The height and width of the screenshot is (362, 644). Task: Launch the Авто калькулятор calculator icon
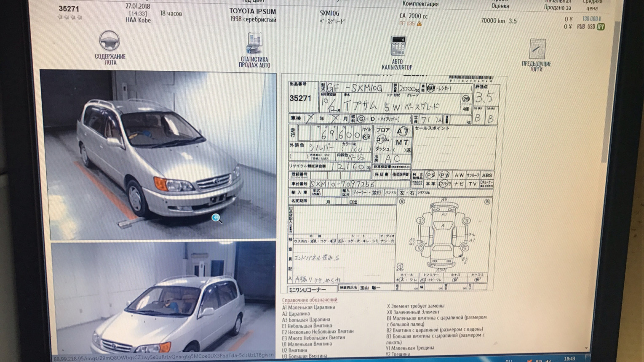coord(397,46)
